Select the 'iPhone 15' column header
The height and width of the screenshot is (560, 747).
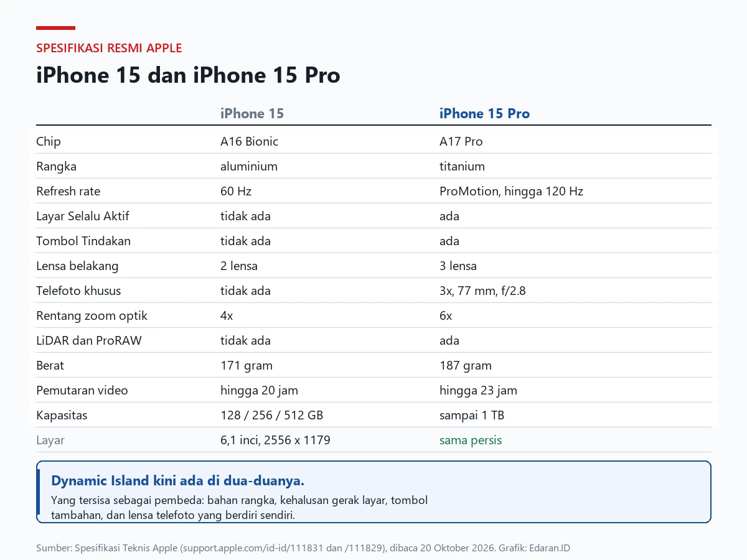pos(252,113)
